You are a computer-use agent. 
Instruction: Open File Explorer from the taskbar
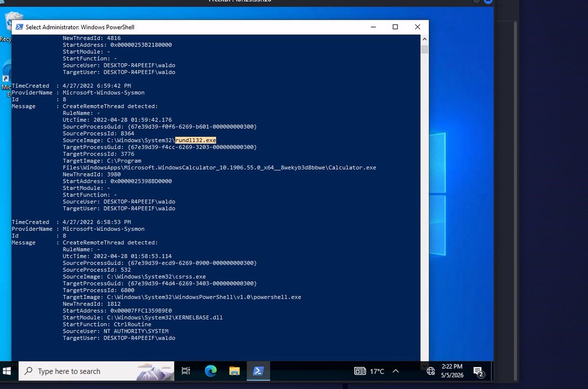tap(235, 371)
